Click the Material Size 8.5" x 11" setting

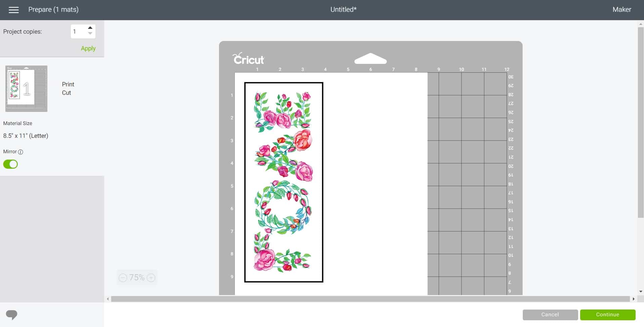pyautogui.click(x=26, y=136)
